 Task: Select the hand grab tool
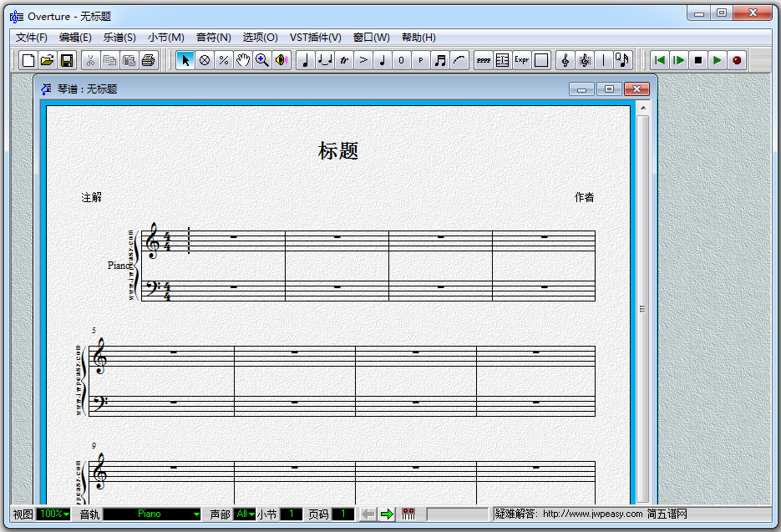tap(243, 60)
